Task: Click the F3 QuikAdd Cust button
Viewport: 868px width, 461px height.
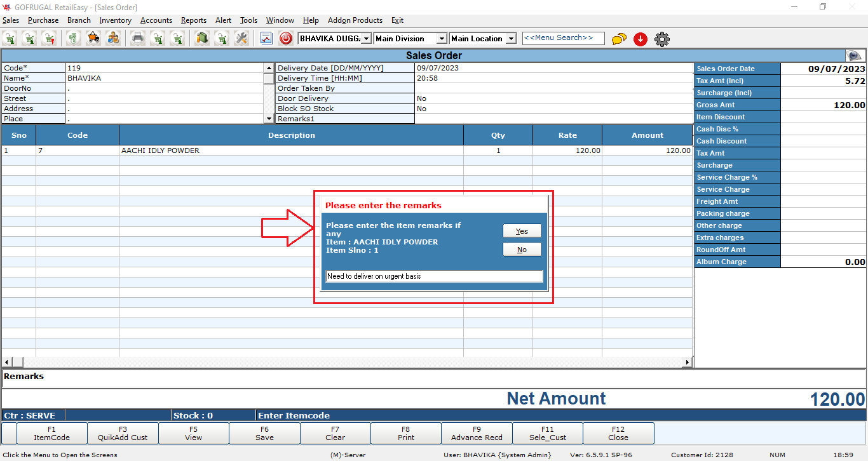Action: 123,433
